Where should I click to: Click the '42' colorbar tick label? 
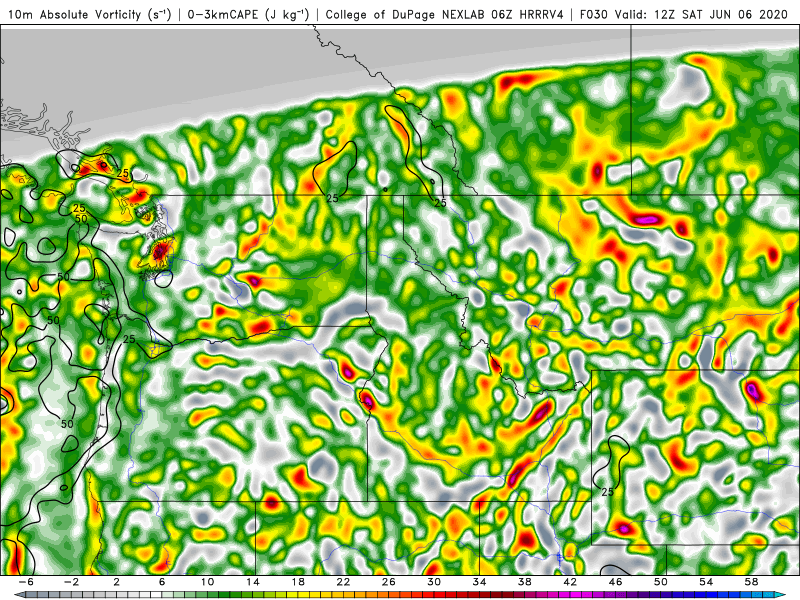[570, 582]
